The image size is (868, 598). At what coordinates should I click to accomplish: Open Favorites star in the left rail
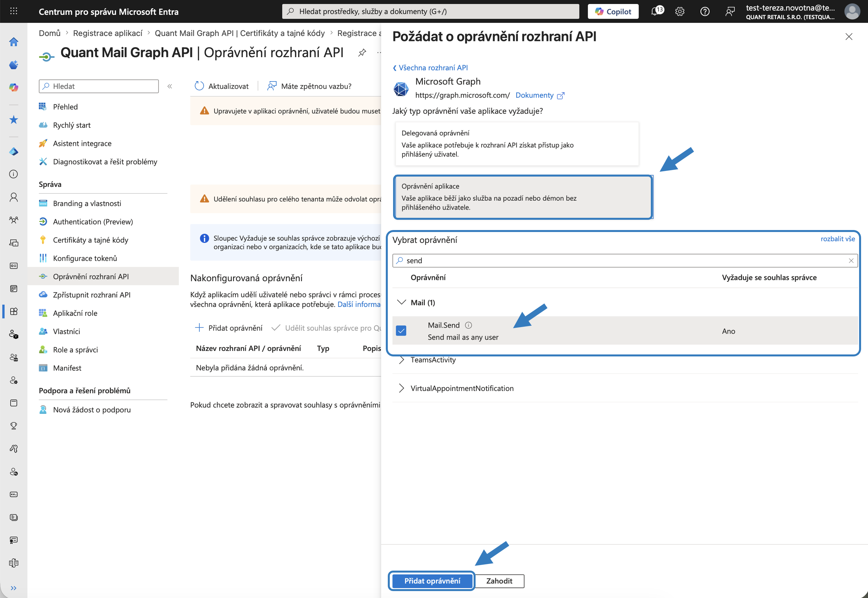tap(14, 119)
